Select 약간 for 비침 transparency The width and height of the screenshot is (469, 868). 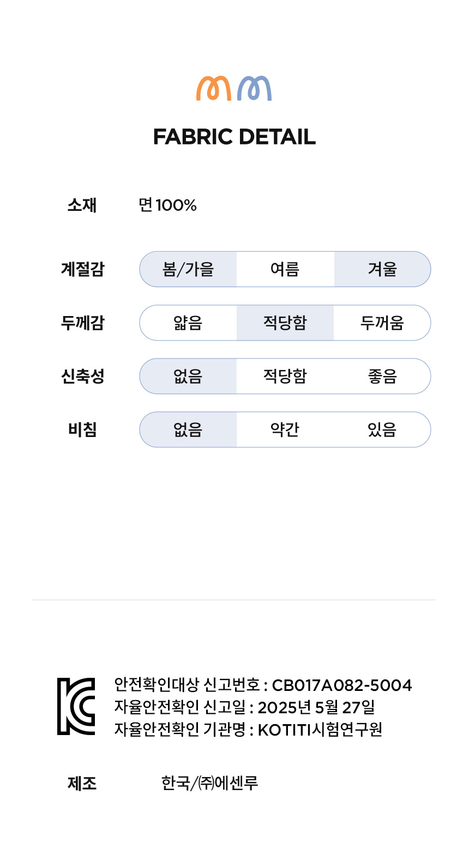click(285, 429)
